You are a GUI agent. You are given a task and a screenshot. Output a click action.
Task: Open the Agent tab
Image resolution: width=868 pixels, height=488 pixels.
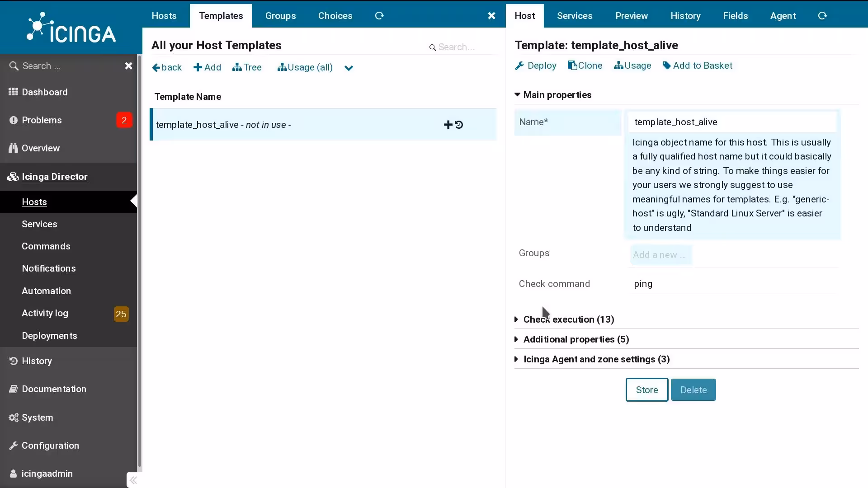pos(783,16)
